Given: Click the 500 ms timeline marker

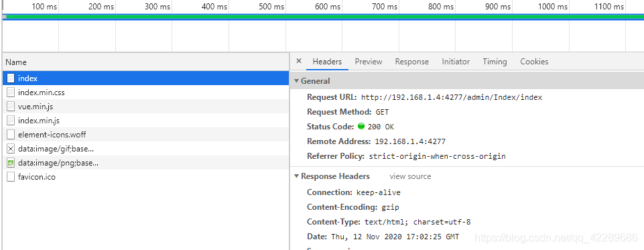Looking at the screenshot, I should point(271,7).
